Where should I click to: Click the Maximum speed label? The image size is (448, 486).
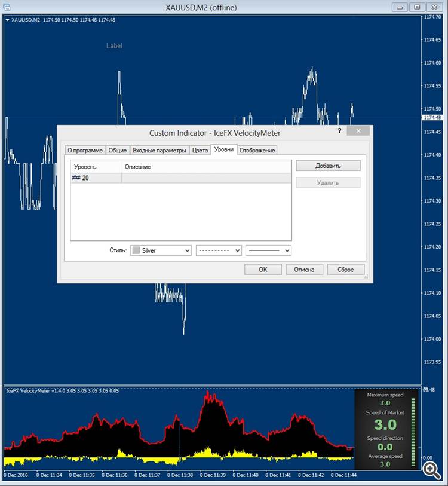click(x=385, y=395)
